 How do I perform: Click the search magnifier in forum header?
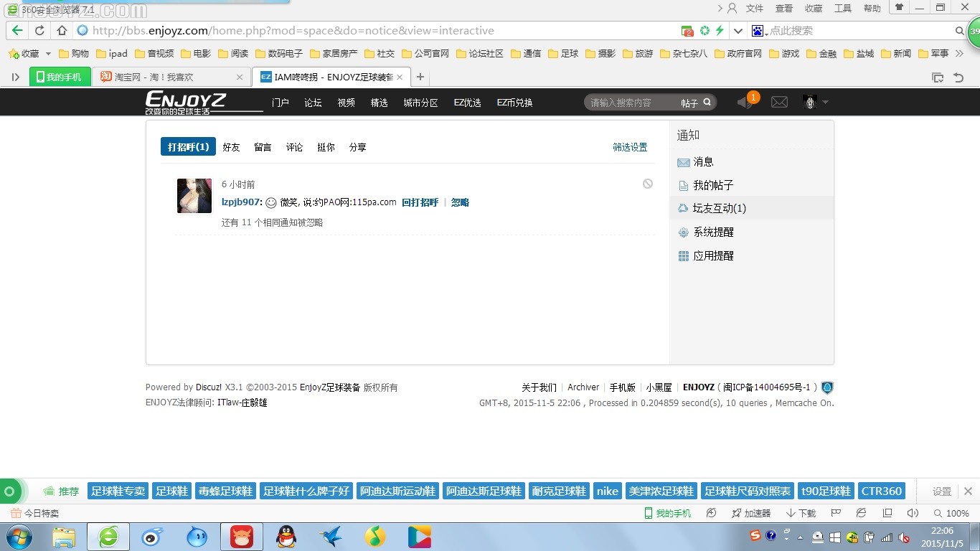point(707,103)
